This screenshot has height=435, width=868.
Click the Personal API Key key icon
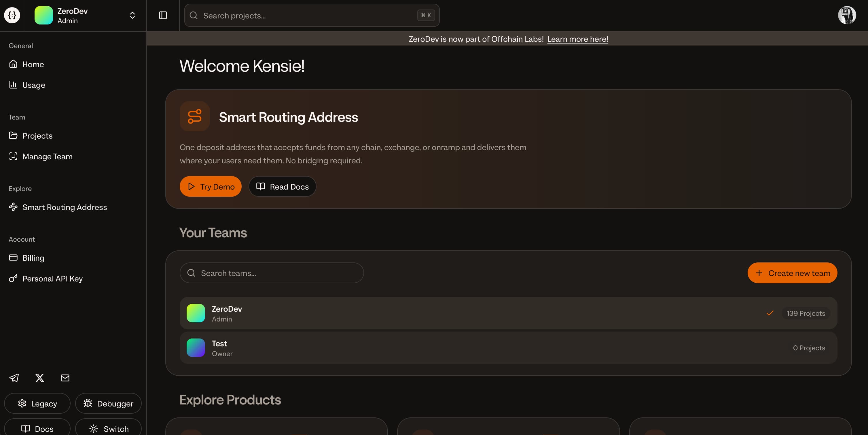click(13, 278)
